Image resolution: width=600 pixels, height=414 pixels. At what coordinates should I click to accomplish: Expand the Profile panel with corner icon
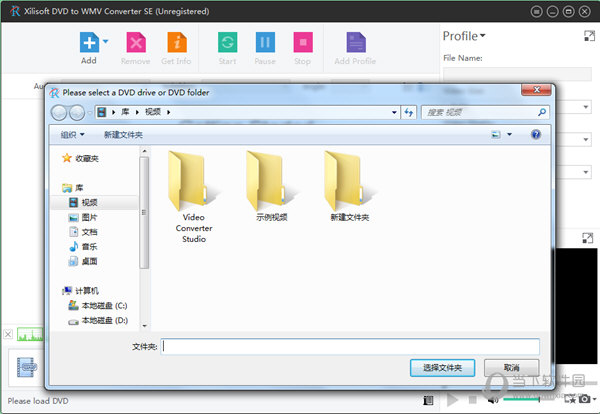[x=589, y=36]
